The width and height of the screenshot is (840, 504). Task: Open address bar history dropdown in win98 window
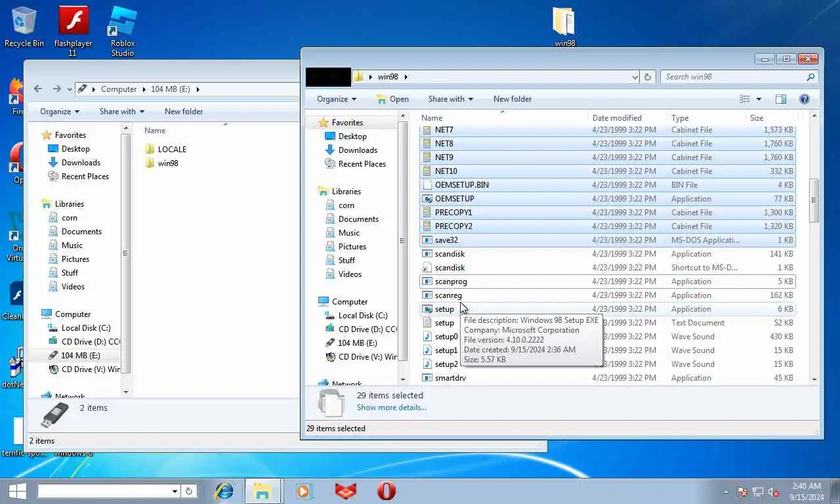tap(635, 77)
